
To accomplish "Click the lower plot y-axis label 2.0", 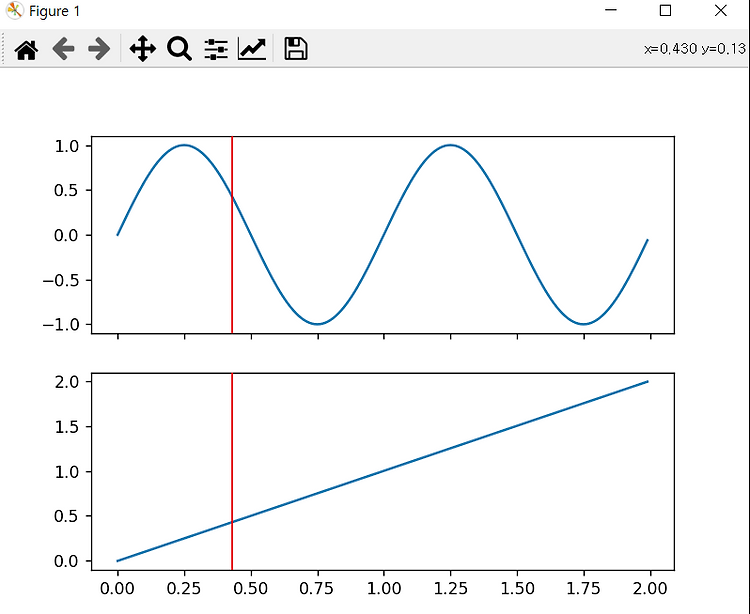I will 66,382.
